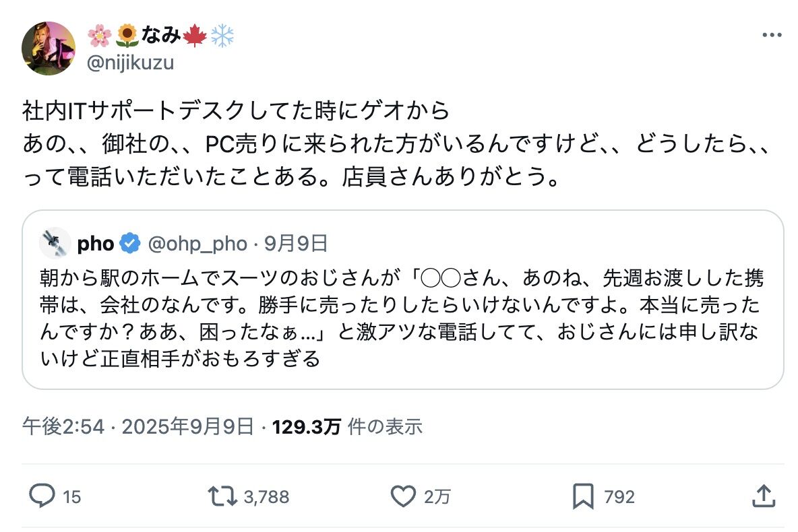
Task: Open the quoted post text body
Action: 402,318
